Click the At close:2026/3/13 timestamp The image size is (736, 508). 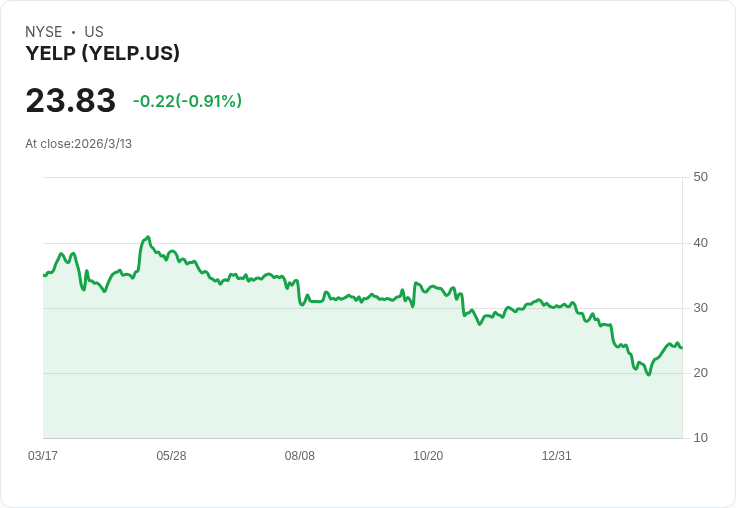78,144
